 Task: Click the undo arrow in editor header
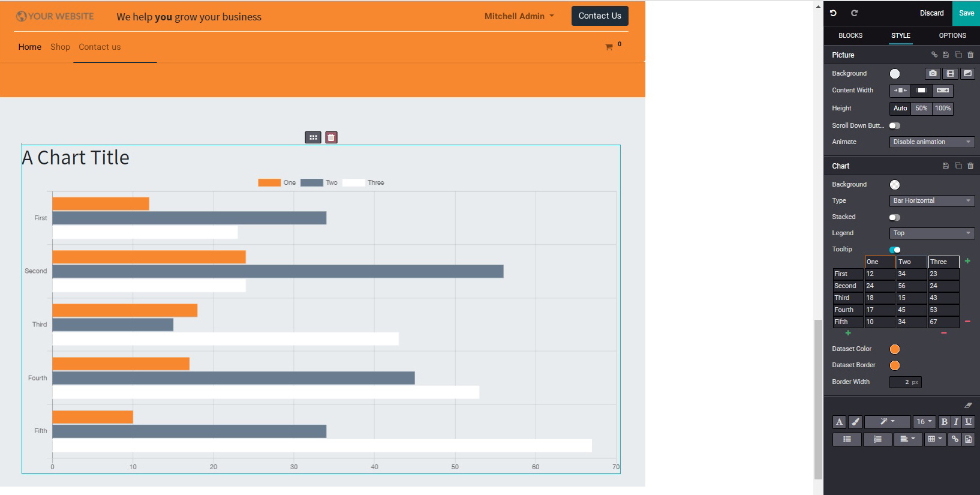(x=833, y=13)
